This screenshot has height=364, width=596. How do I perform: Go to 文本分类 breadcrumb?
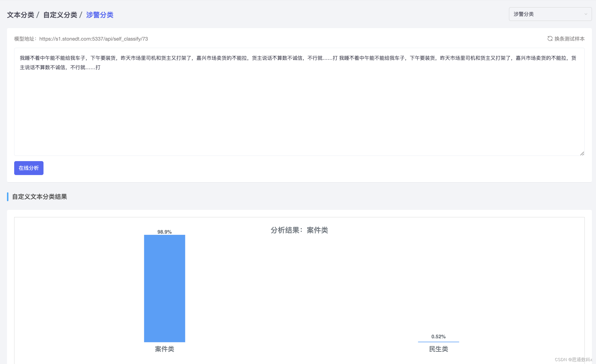coord(21,15)
